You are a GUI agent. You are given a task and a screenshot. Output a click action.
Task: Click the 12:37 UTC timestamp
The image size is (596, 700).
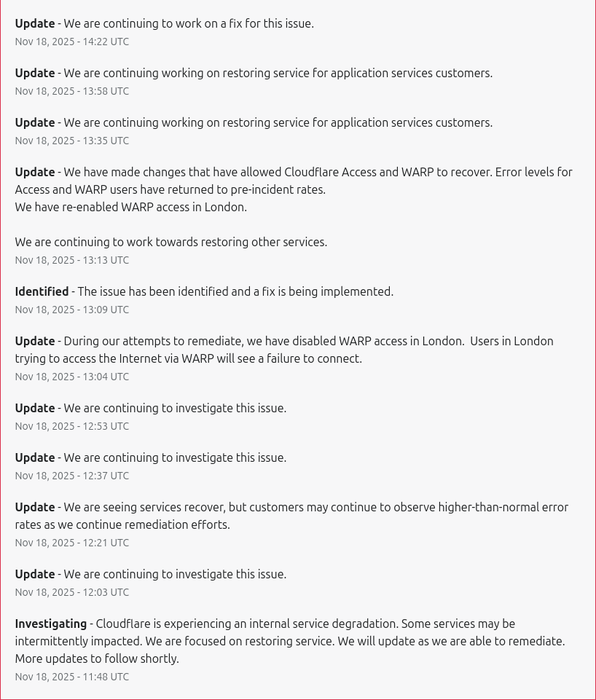(72, 476)
